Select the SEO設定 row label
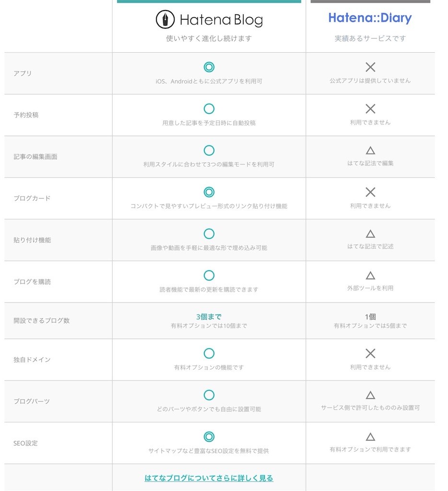 (x=25, y=443)
